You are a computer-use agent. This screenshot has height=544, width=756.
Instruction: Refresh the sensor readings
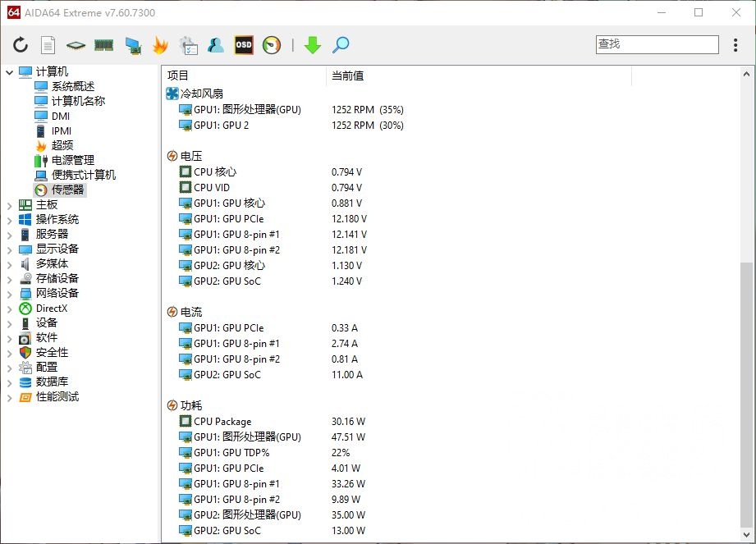click(20, 45)
